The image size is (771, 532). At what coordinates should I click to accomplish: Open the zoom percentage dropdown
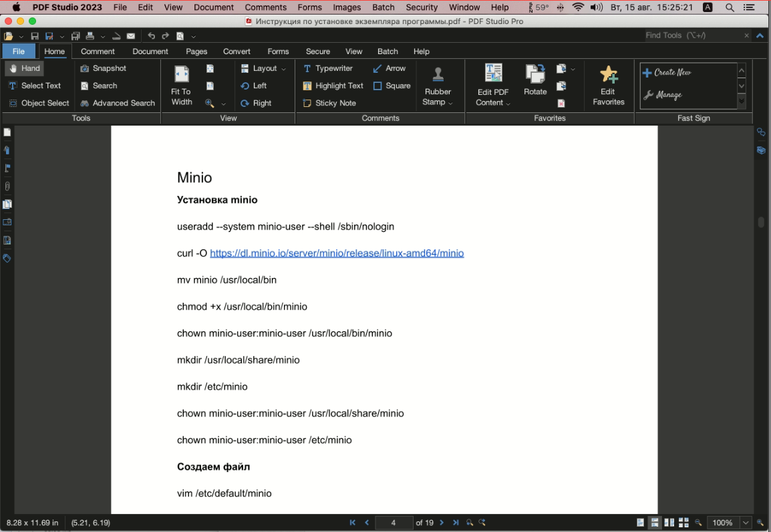(746, 523)
